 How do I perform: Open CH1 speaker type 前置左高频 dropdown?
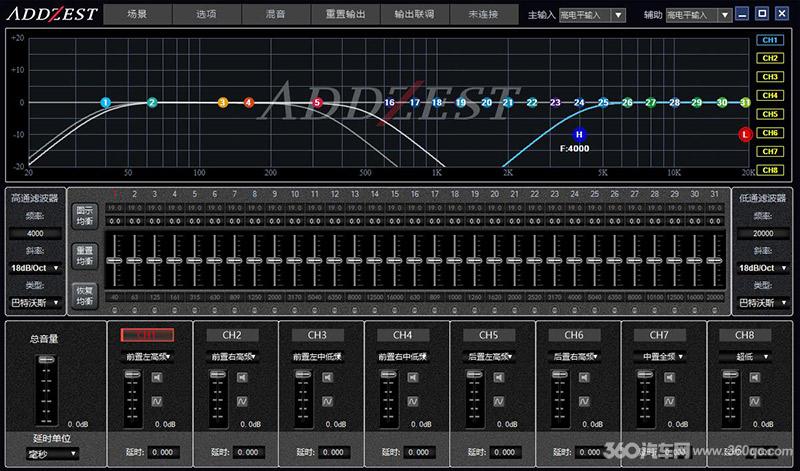pyautogui.click(x=148, y=357)
